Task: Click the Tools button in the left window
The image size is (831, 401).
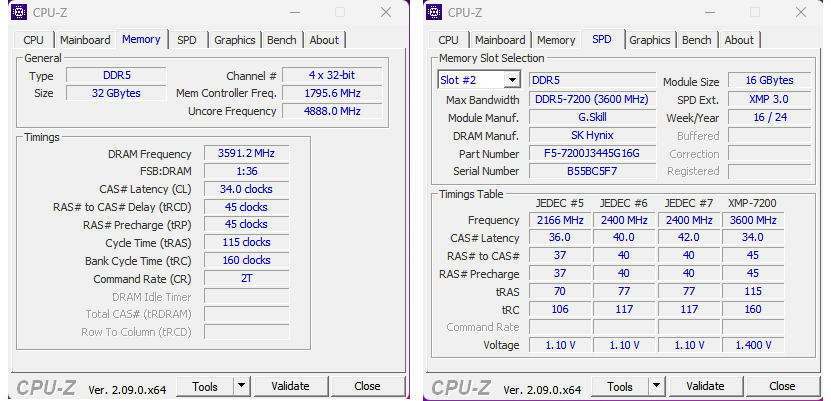Action: tap(205, 387)
